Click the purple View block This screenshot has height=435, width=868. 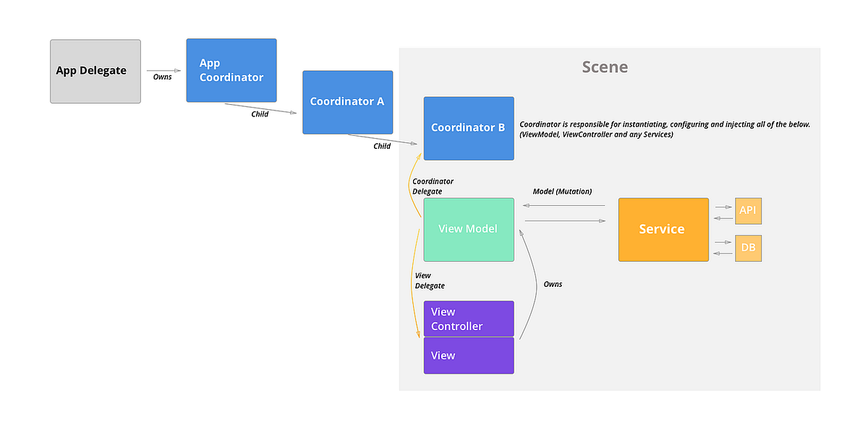pos(468,356)
